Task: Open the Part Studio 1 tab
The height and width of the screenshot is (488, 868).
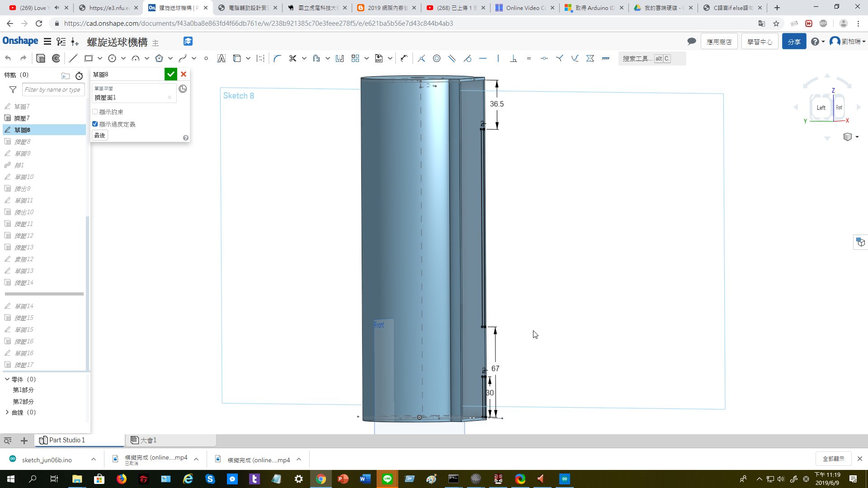Action: (x=62, y=440)
